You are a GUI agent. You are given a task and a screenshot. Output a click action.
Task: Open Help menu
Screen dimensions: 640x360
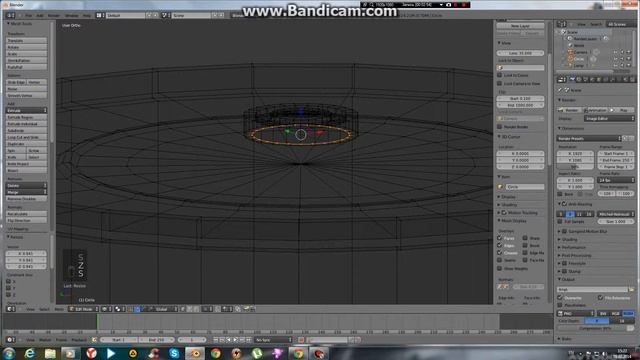[87, 16]
